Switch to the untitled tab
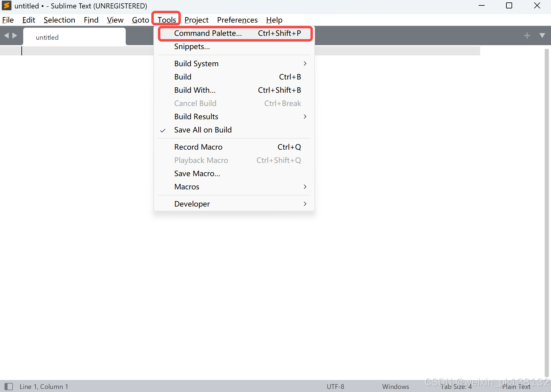Screen dimensions: 551x392 pyautogui.click(x=47, y=37)
